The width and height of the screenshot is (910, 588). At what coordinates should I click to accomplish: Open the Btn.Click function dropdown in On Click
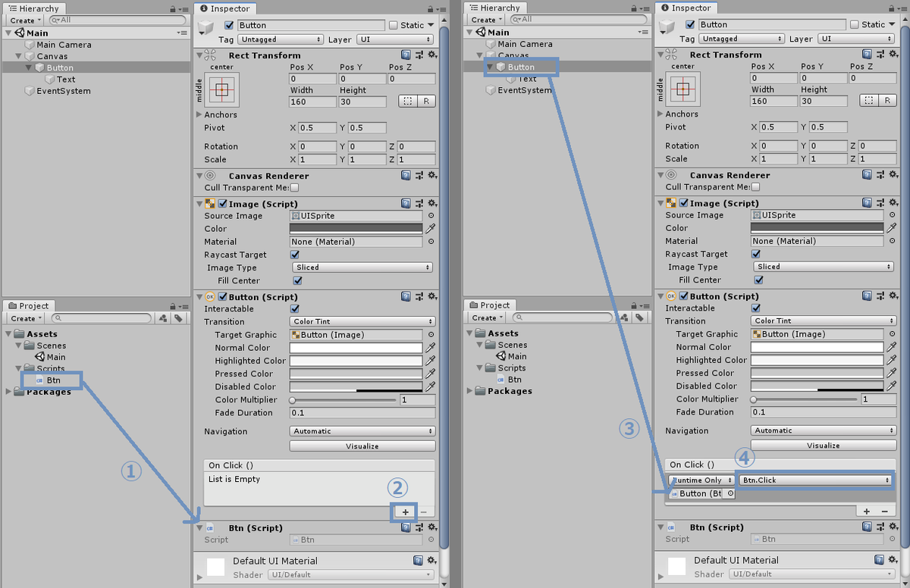click(x=815, y=480)
